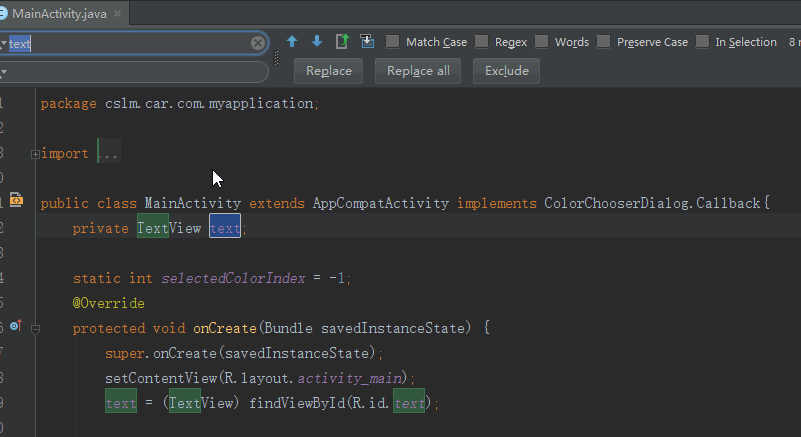The height and width of the screenshot is (437, 801).
Task: Click the gutter icon beside MainActivity class
Action: coord(16,200)
